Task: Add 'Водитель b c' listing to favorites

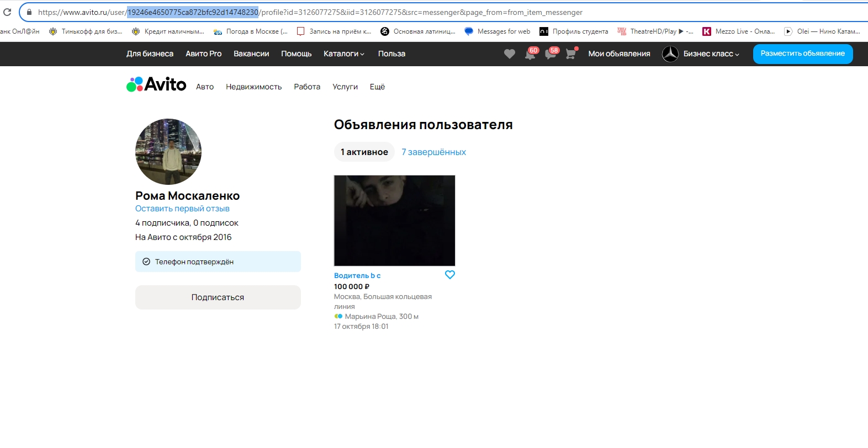Action: pos(449,275)
